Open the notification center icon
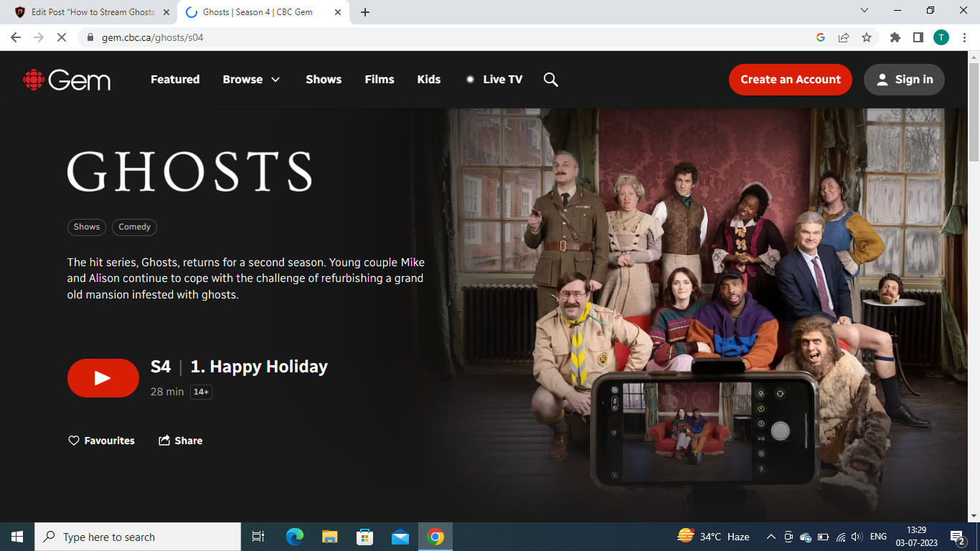Image resolution: width=980 pixels, height=551 pixels. click(958, 537)
